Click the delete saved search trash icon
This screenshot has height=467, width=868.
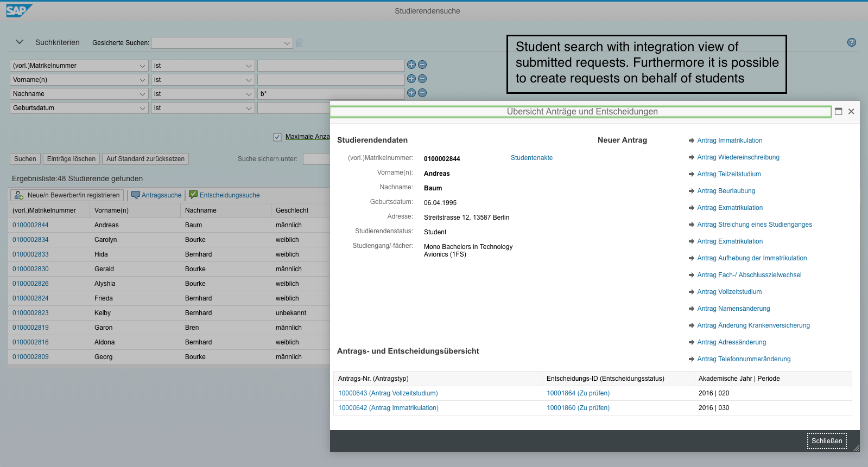click(299, 43)
